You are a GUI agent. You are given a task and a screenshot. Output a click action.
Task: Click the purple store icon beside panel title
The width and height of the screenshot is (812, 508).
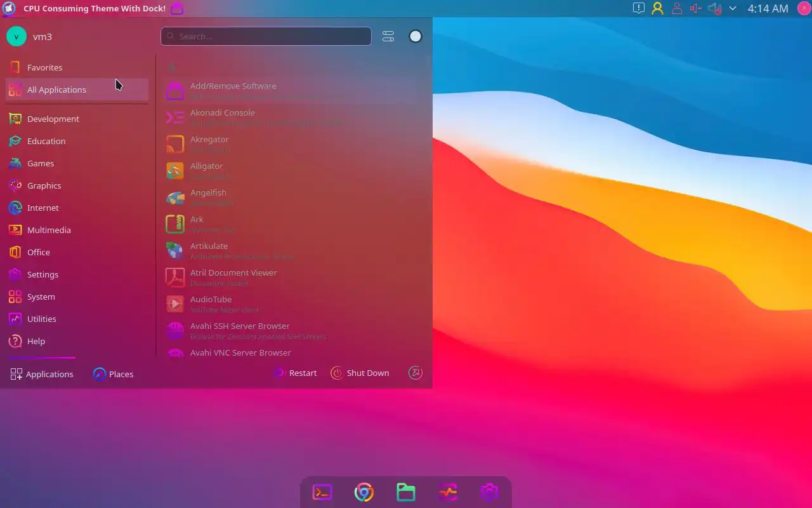click(x=177, y=8)
